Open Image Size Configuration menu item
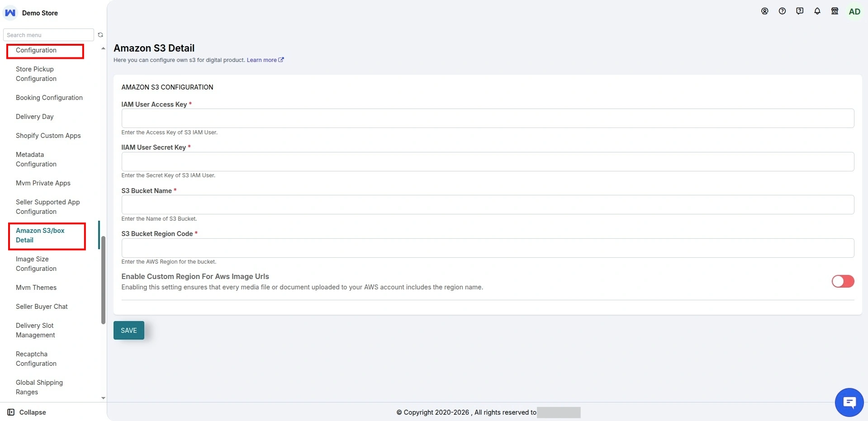The image size is (868, 421). pyautogui.click(x=36, y=264)
